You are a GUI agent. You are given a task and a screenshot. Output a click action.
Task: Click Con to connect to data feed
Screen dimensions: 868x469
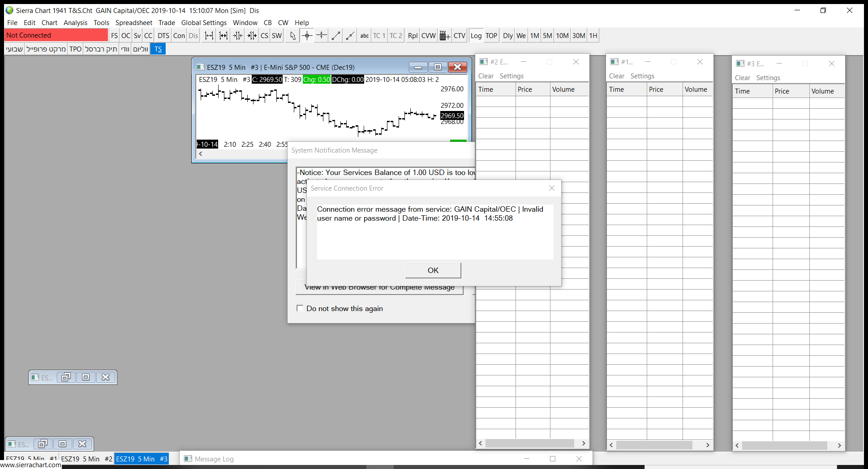pos(179,36)
